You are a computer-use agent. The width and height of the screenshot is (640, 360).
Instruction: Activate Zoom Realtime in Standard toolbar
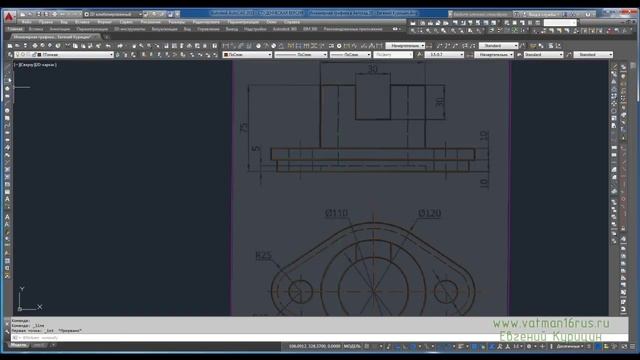(x=141, y=46)
